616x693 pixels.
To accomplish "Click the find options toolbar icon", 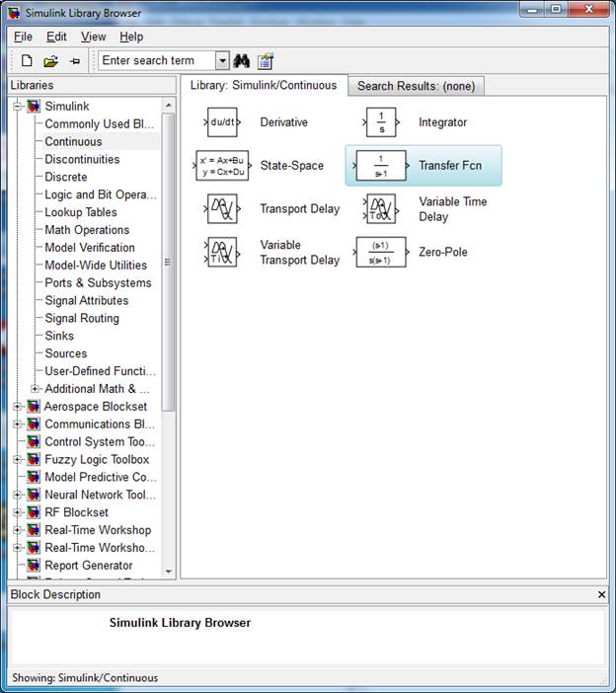I will (x=266, y=61).
